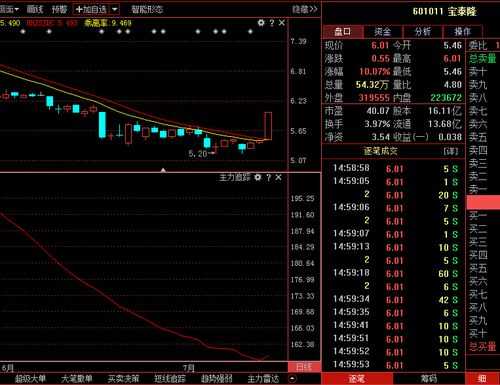Screen dimensions: 500x385
Task: Switch to the 分析 tab
Action: [423, 32]
